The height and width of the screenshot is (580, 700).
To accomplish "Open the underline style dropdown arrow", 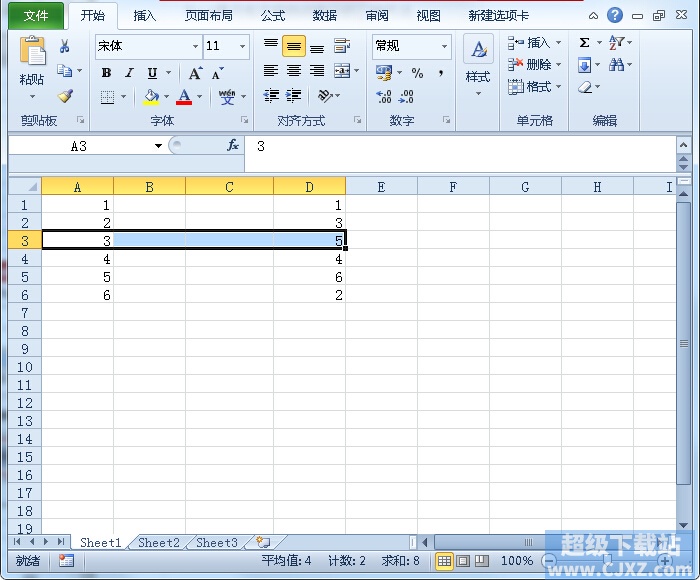I will [168, 73].
